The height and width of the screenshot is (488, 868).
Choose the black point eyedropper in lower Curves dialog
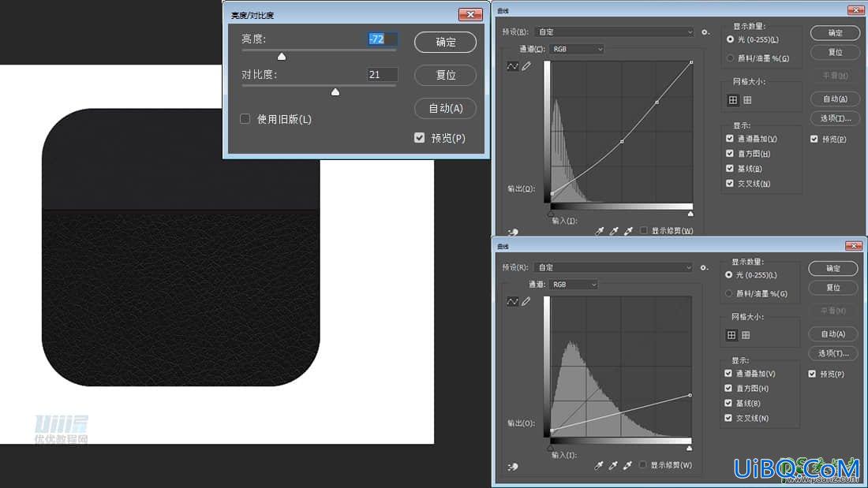598,466
